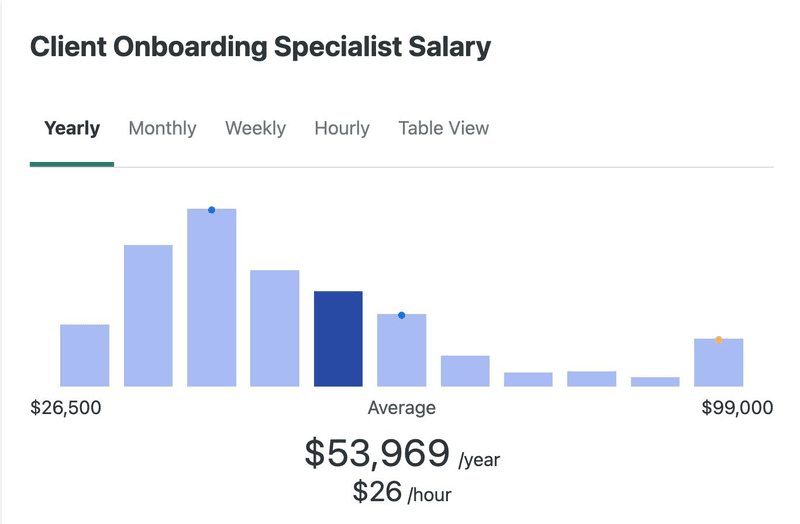Select the first bar above $26,500

84,355
